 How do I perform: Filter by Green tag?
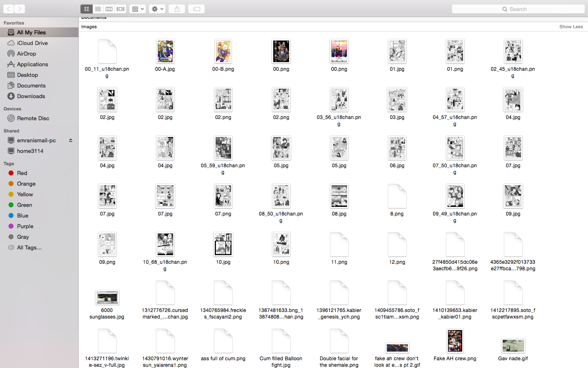click(x=39, y=205)
